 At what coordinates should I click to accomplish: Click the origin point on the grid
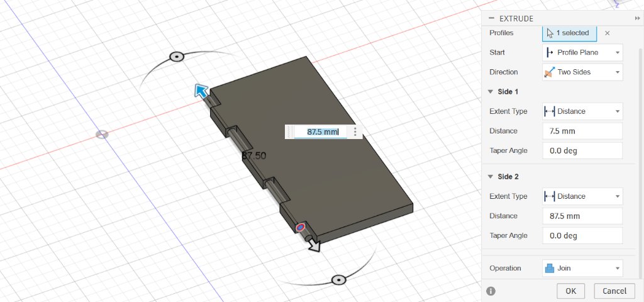coord(102,135)
